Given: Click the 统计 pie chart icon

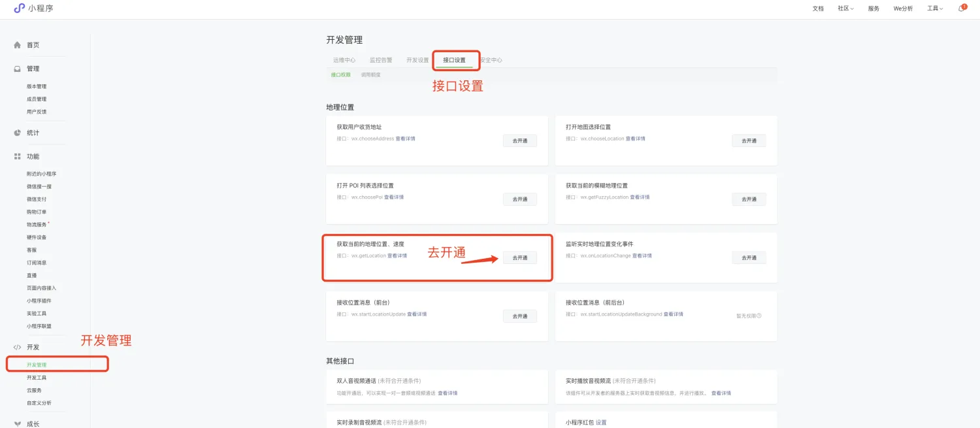Looking at the screenshot, I should pyautogui.click(x=18, y=133).
